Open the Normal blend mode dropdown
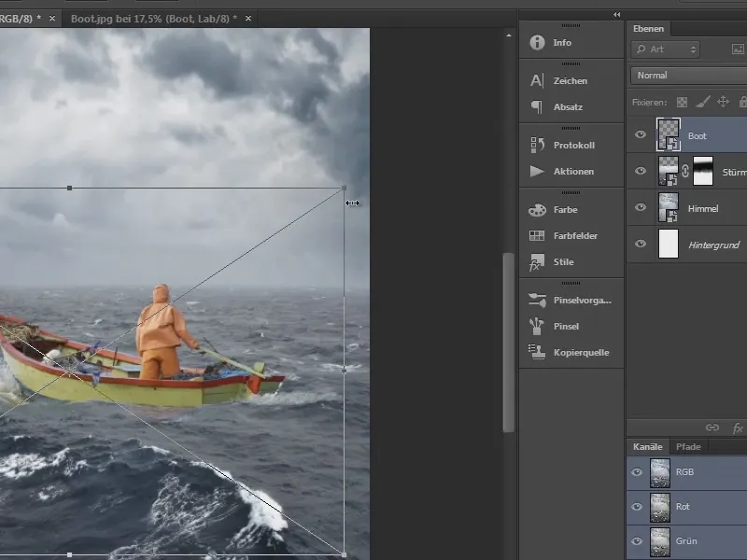Image resolution: width=747 pixels, height=560 pixels. click(689, 76)
